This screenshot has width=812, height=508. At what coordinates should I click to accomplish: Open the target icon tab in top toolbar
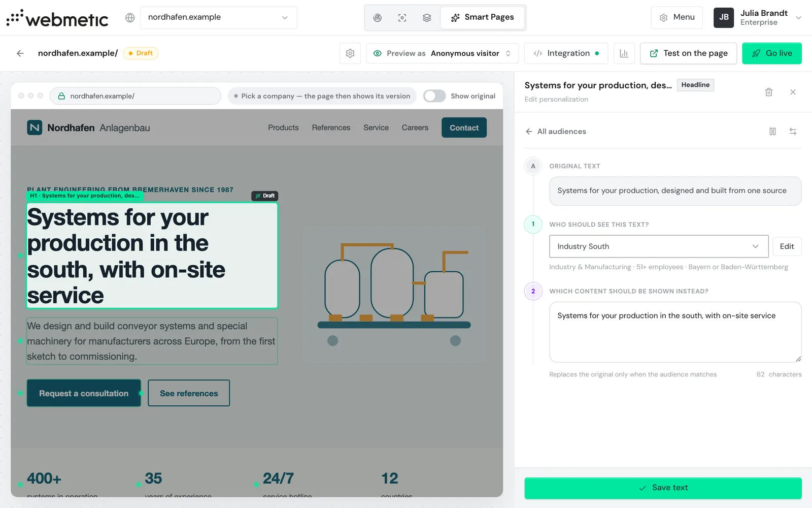point(378,18)
